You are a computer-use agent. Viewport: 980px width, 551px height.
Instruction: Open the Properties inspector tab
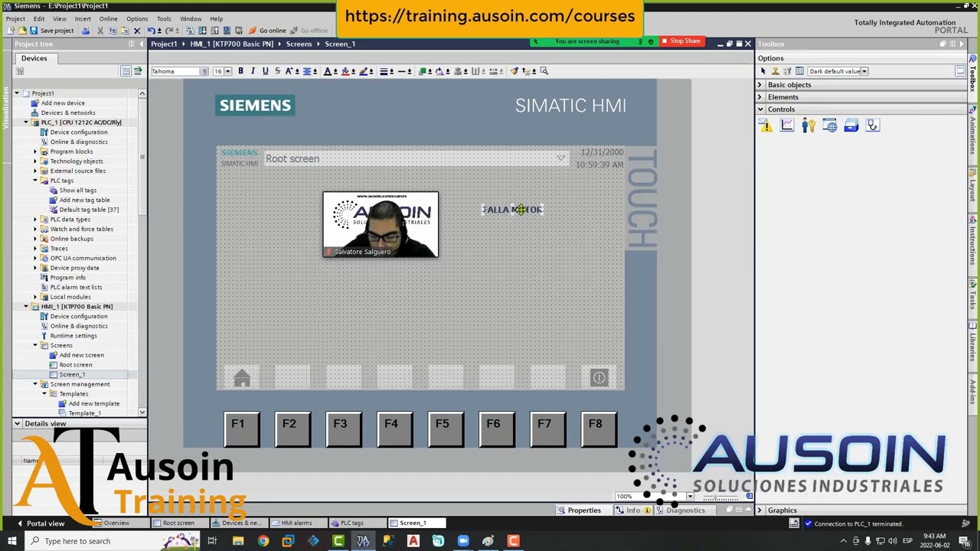pos(579,510)
